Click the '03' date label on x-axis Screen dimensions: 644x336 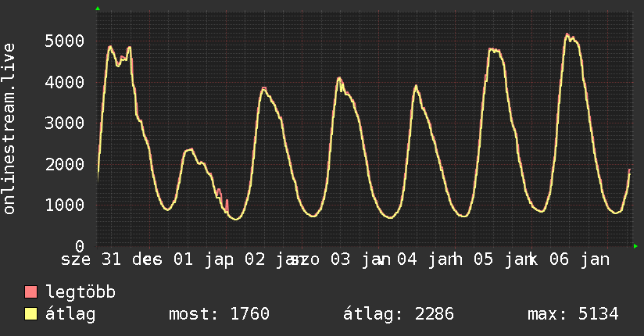click(x=341, y=259)
